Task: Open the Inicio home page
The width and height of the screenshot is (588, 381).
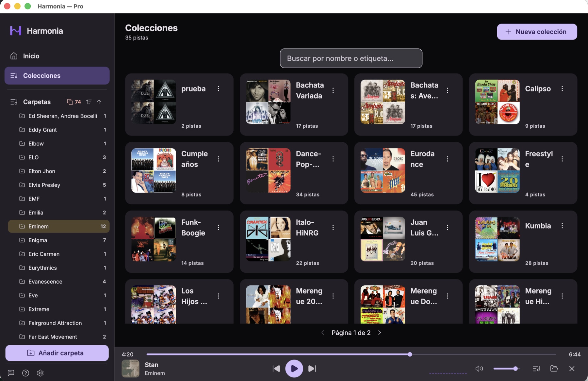Action: point(57,56)
